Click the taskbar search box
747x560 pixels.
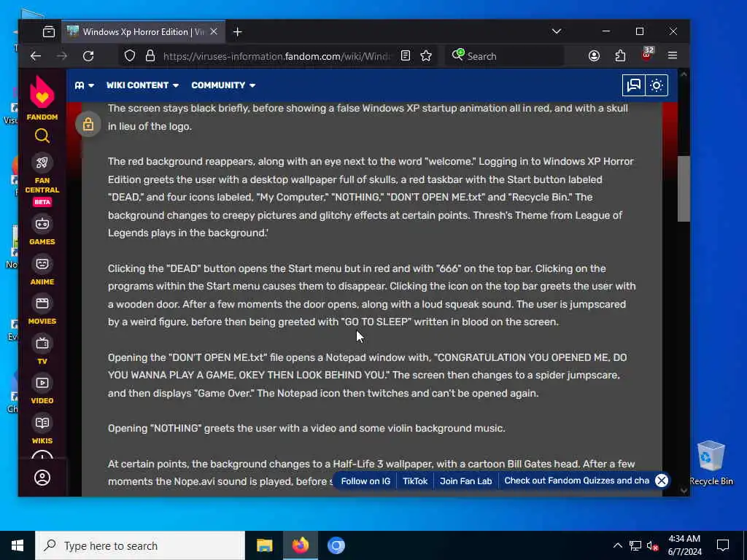(140, 545)
